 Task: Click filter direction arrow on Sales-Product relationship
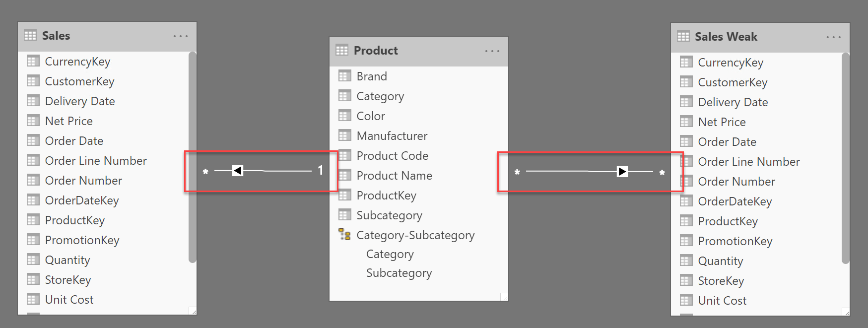pos(238,171)
